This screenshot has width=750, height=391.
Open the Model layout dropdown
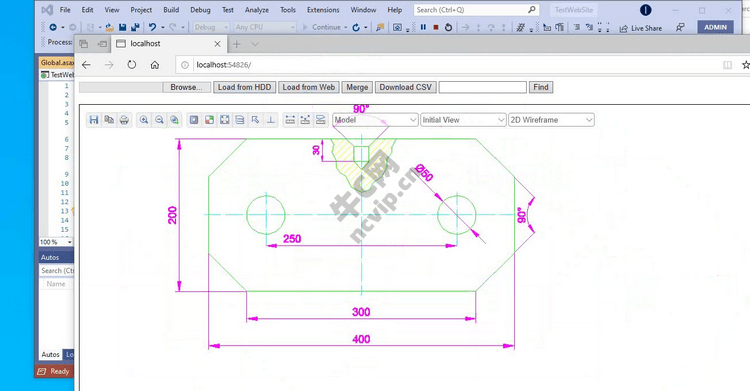tap(375, 120)
